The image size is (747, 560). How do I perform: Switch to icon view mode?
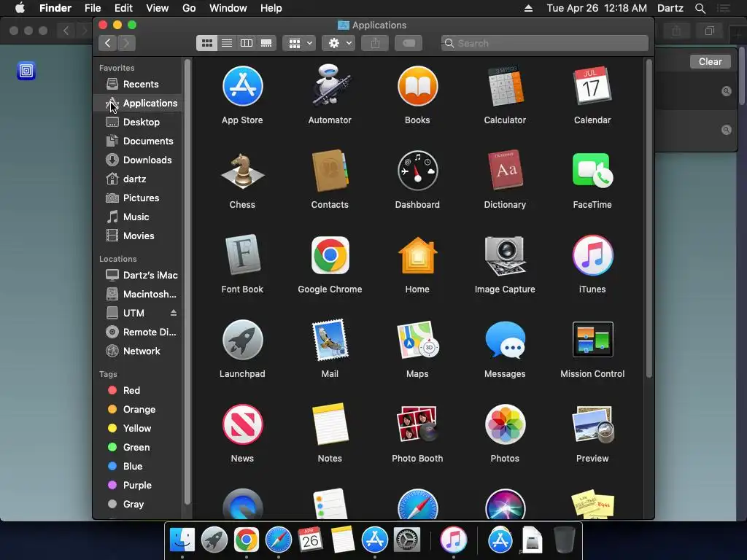click(206, 43)
